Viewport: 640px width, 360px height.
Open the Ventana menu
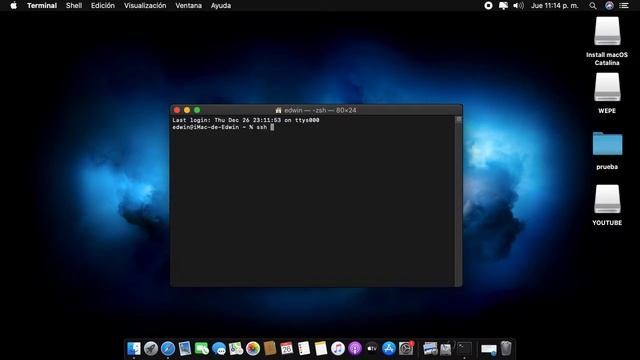point(188,5)
